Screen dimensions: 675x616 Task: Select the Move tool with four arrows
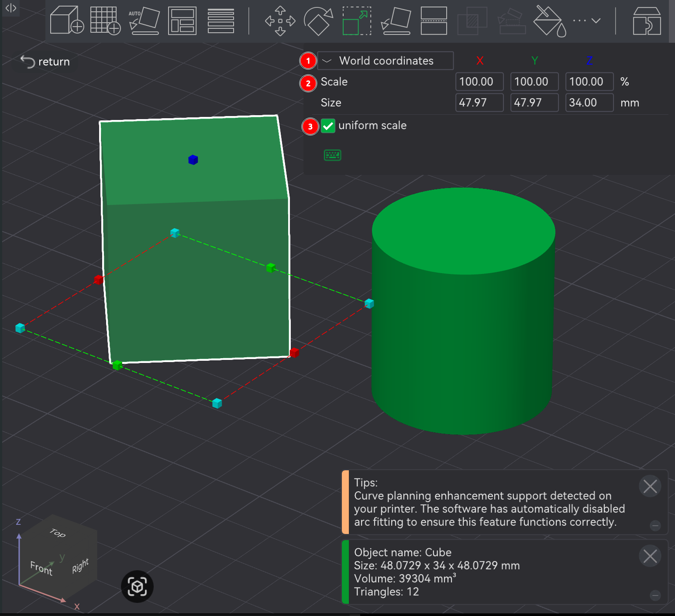point(280,21)
